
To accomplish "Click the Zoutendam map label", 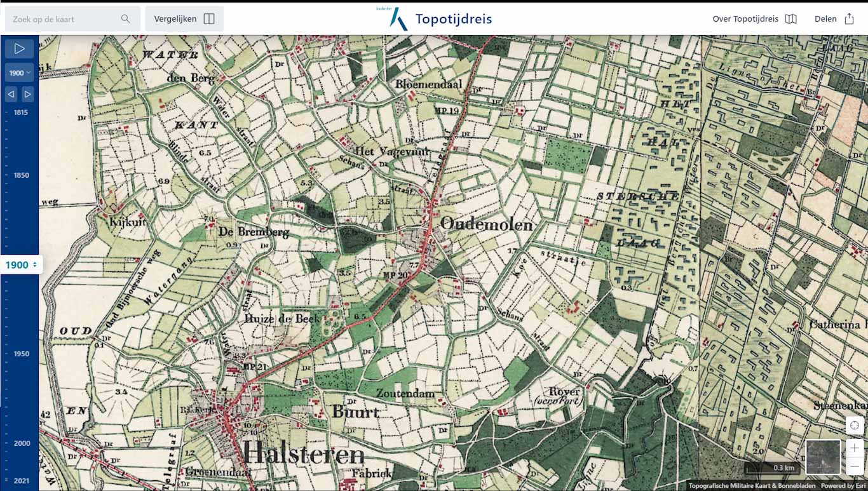I will pos(405,393).
